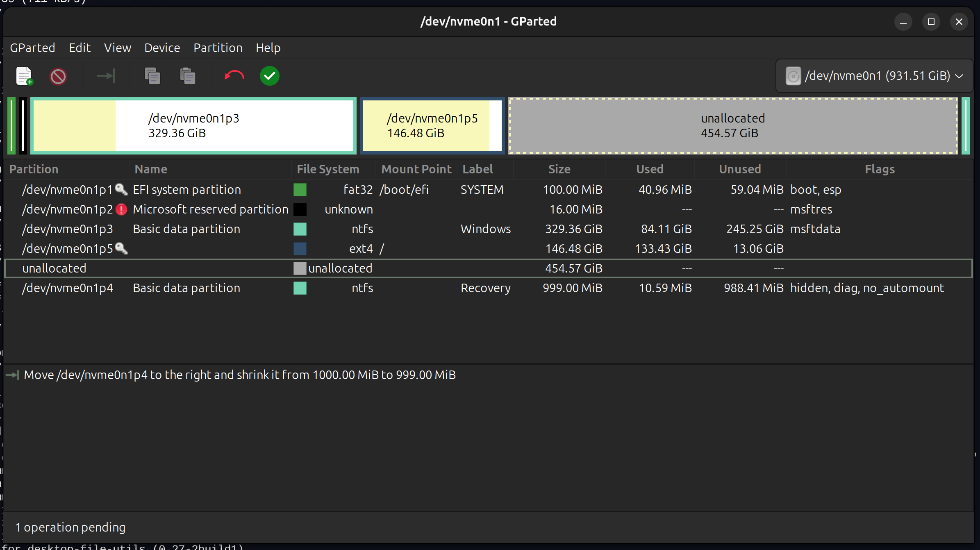This screenshot has height=550, width=980.
Task: Select the /dev/nvme0n1p1 EFI system partition row
Action: tap(488, 190)
